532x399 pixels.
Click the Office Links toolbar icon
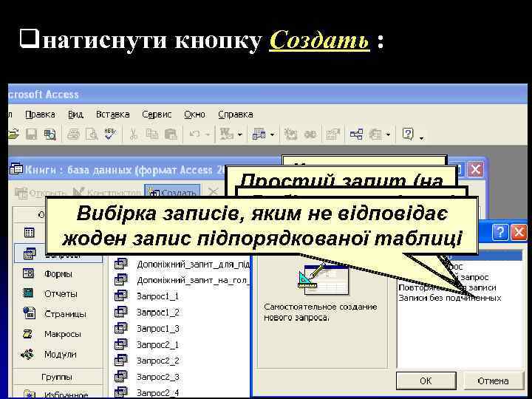coord(227,134)
